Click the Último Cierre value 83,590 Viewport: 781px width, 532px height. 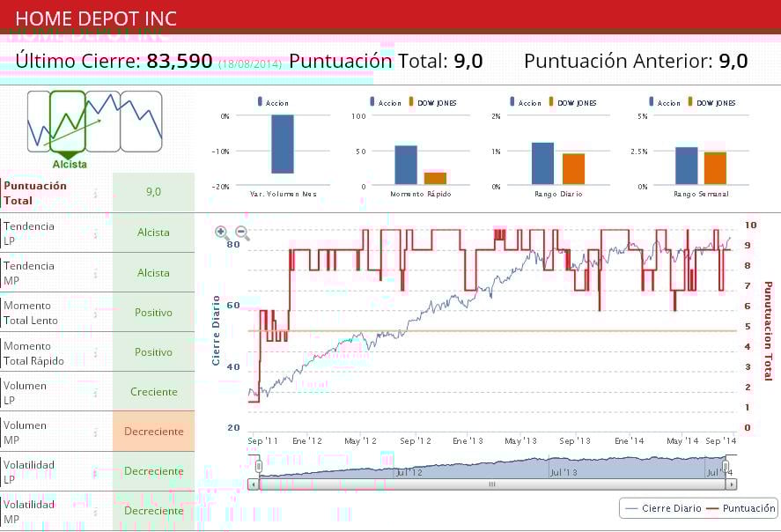click(180, 62)
